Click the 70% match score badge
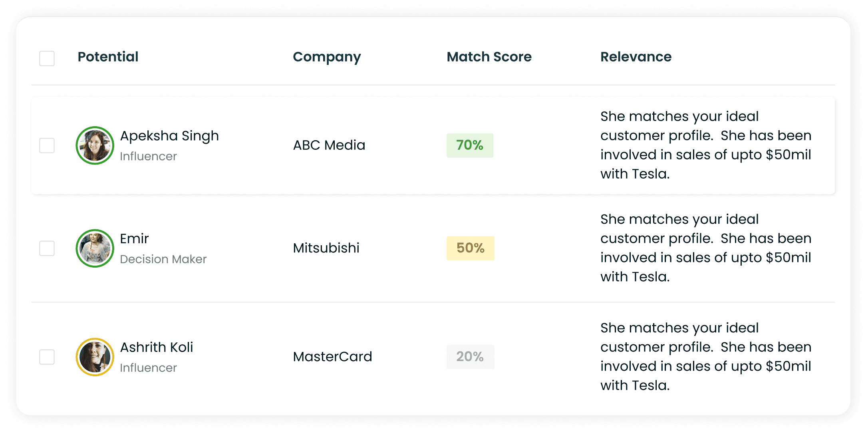 [470, 145]
